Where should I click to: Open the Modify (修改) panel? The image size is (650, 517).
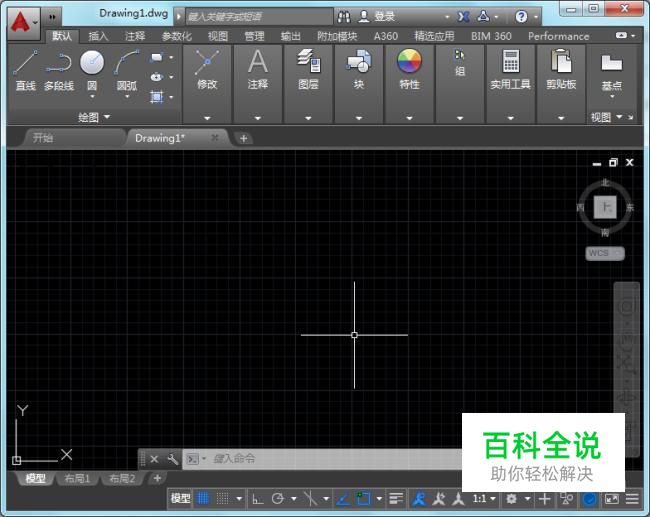[x=207, y=69]
